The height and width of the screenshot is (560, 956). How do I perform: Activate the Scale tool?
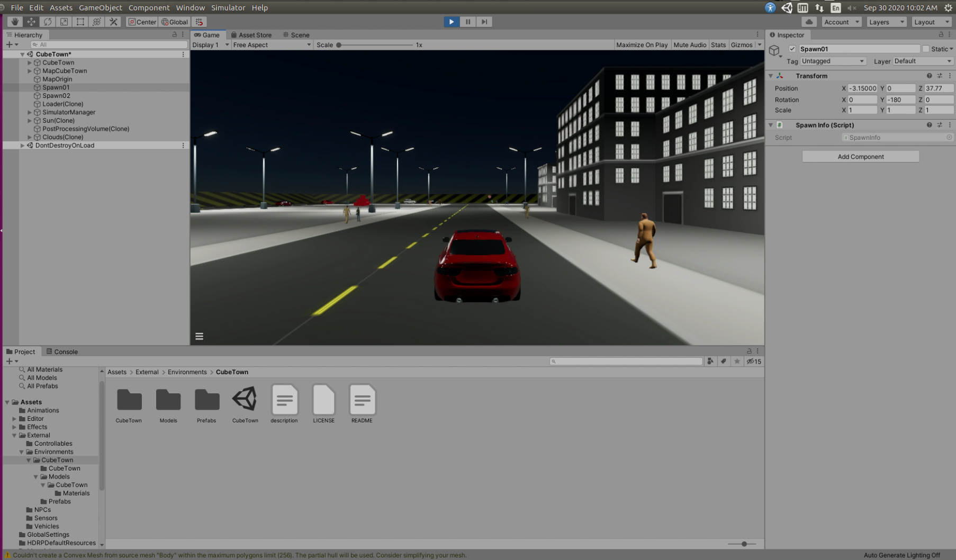(x=64, y=22)
